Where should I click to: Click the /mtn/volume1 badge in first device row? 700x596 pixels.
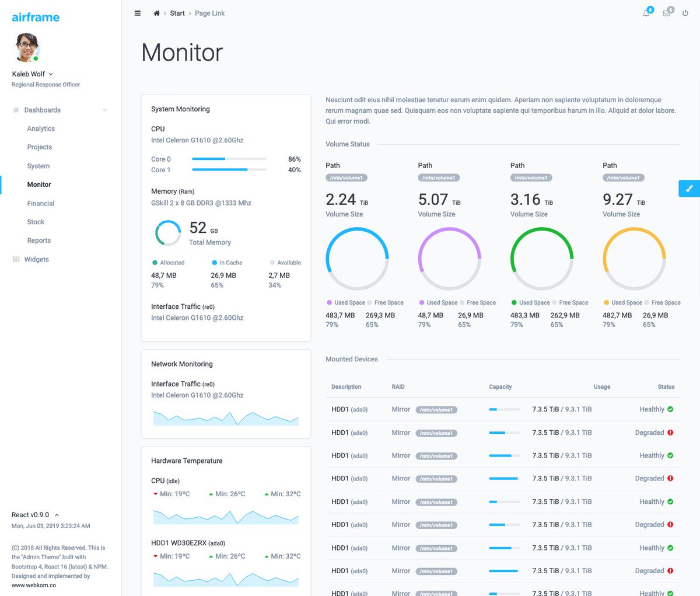(436, 410)
